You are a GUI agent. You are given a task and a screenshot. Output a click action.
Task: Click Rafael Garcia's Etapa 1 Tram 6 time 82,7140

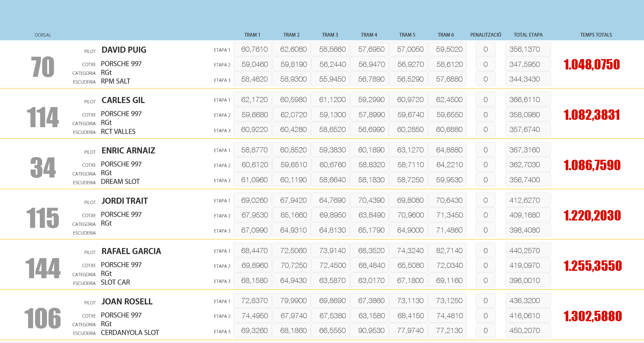[449, 251]
